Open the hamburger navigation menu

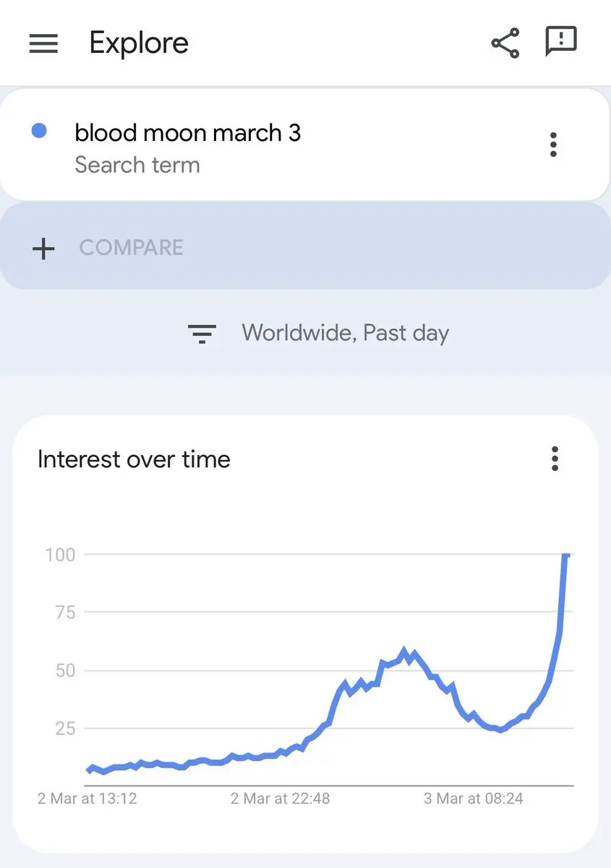point(43,43)
